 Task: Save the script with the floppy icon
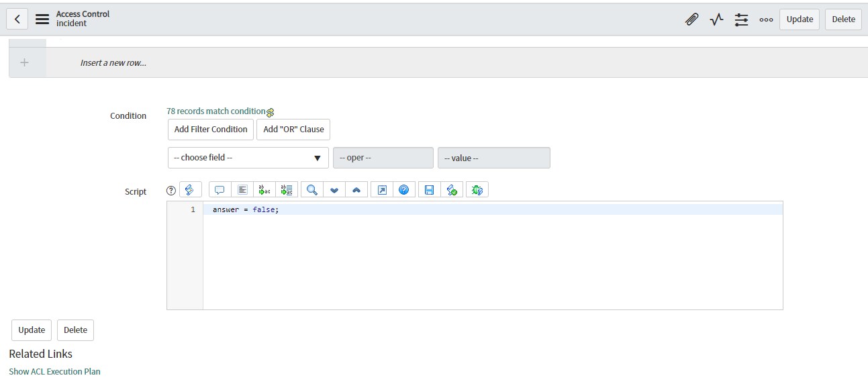coord(429,190)
